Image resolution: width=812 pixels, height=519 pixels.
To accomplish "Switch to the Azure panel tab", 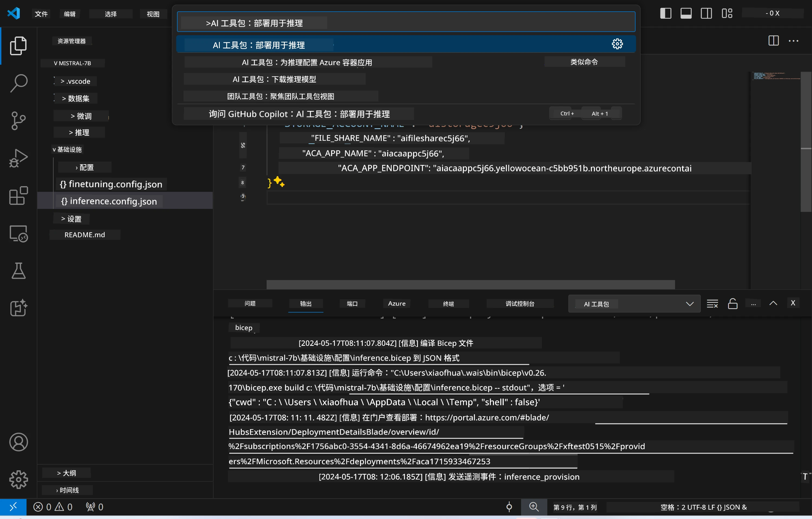I will pyautogui.click(x=397, y=303).
